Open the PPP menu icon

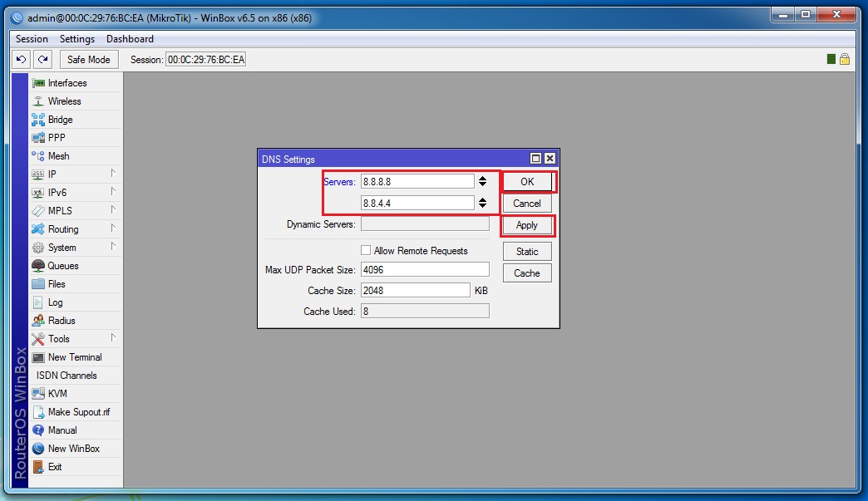pos(38,138)
